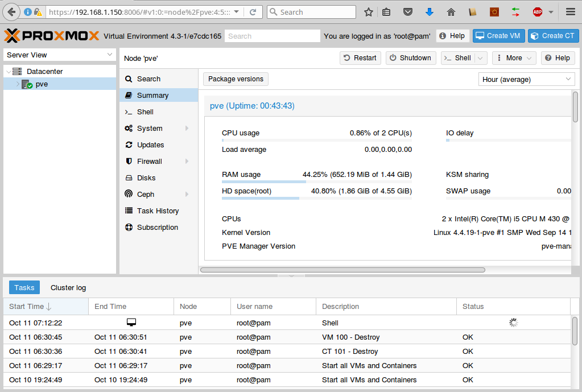Viewport: 582px width, 392px height.
Task: Click the task list vertical scrollbar
Action: point(575,331)
